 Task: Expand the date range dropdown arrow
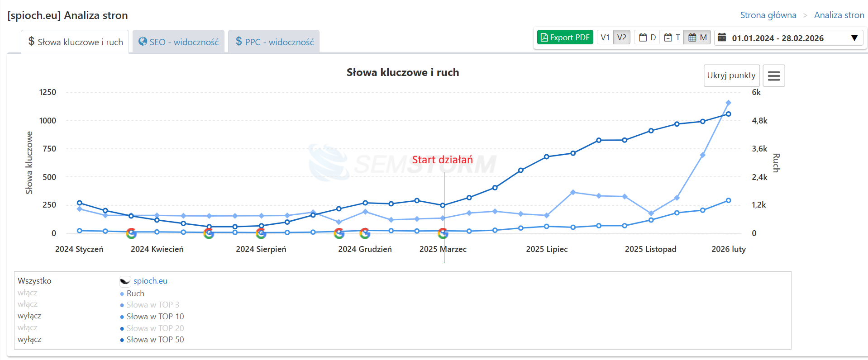(854, 38)
